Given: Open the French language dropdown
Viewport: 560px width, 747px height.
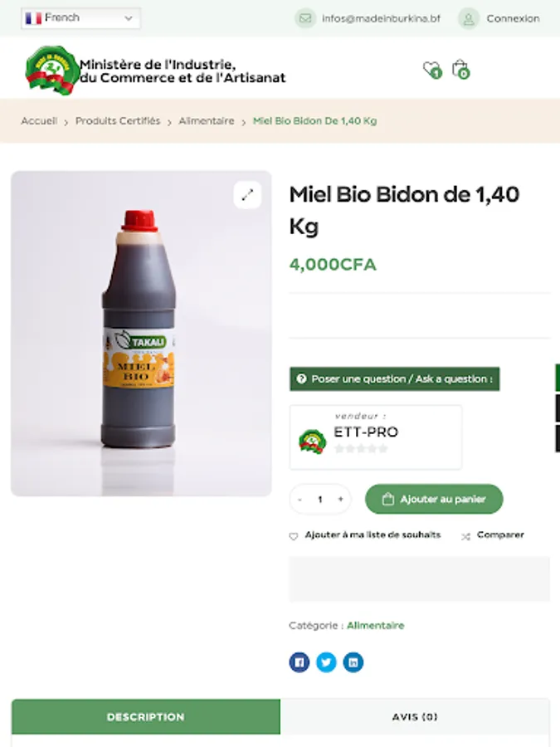Looking at the screenshot, I should [x=80, y=18].
